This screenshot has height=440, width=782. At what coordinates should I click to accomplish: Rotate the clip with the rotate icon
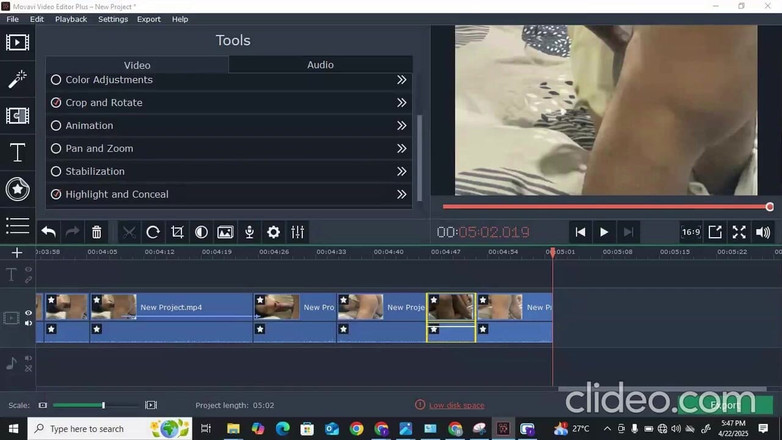click(x=153, y=232)
